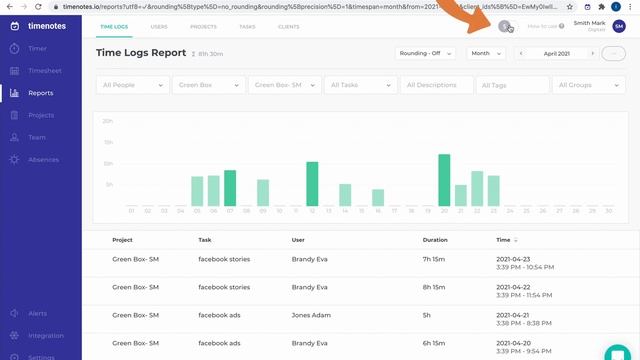Screen dimensions: 640x360
Task: Open the Chrome profile avatar
Action: pos(616,7)
